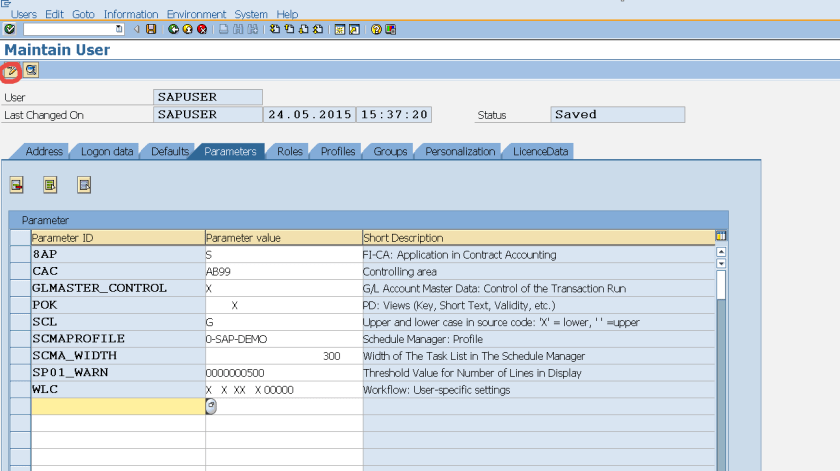Click the red Cancel icon
This screenshot has height=471, width=840.
201,30
